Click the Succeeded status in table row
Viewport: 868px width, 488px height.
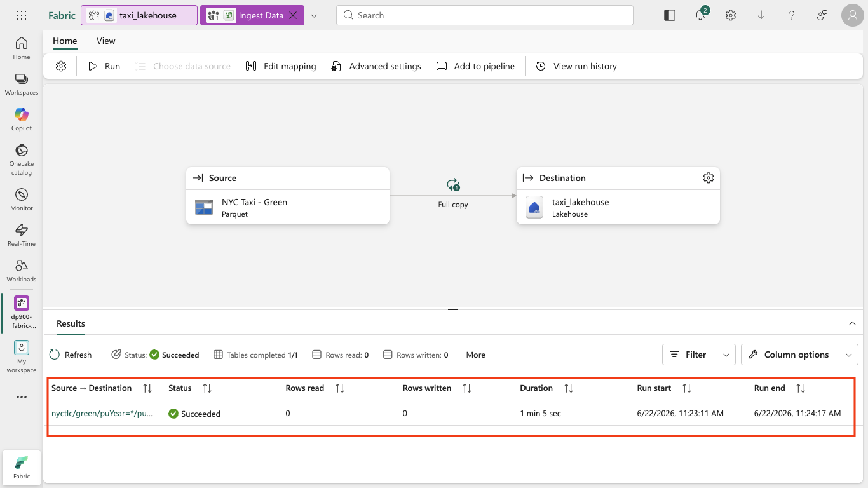(x=194, y=414)
